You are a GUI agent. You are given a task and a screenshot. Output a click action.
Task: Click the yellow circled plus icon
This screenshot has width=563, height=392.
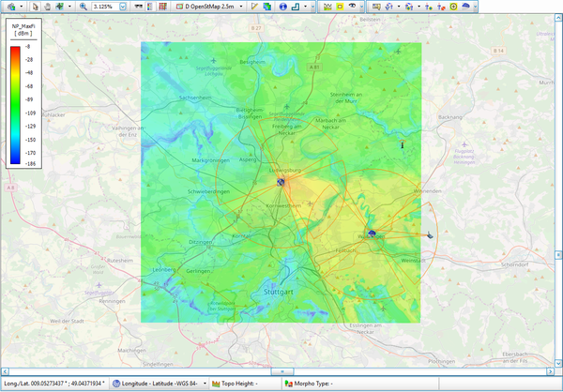pyautogui.click(x=453, y=7)
